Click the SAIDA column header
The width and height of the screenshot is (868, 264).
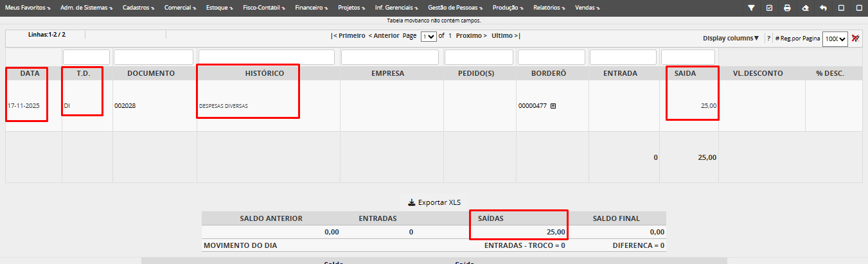684,73
